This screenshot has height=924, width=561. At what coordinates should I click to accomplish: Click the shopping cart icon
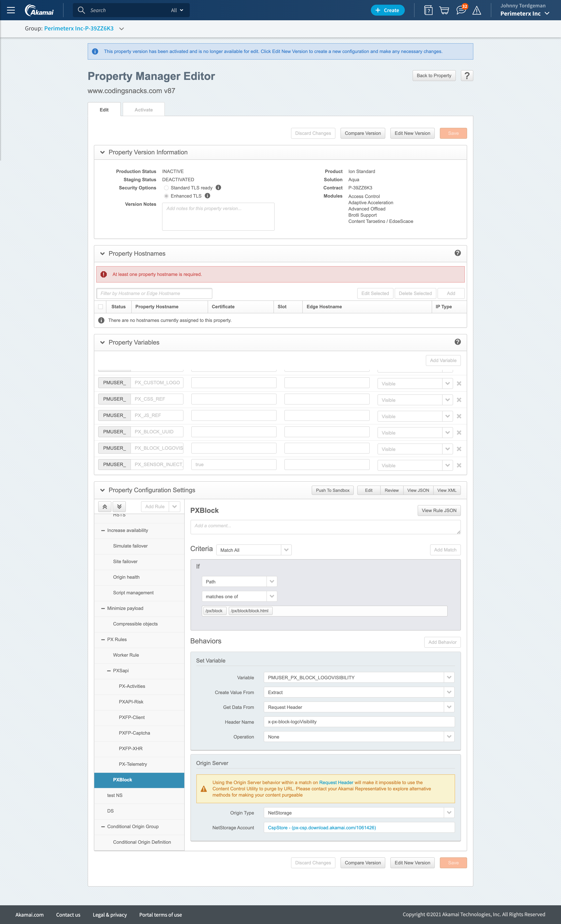[x=444, y=10]
